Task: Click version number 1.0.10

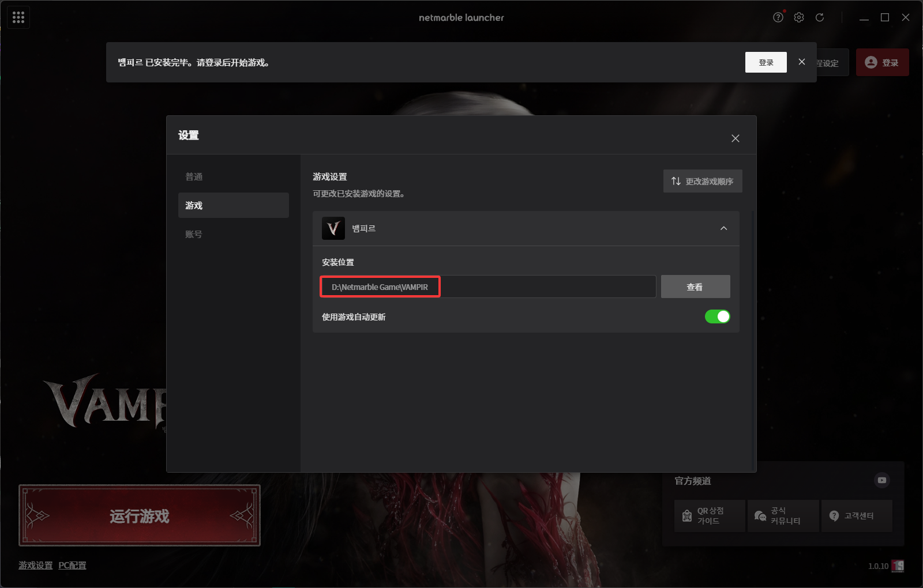Action: (x=879, y=566)
